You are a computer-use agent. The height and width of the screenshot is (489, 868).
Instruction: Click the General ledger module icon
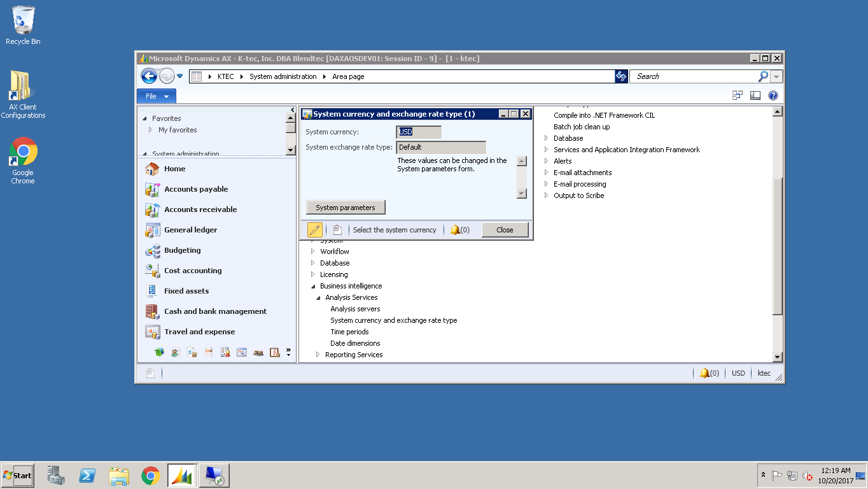click(x=152, y=230)
